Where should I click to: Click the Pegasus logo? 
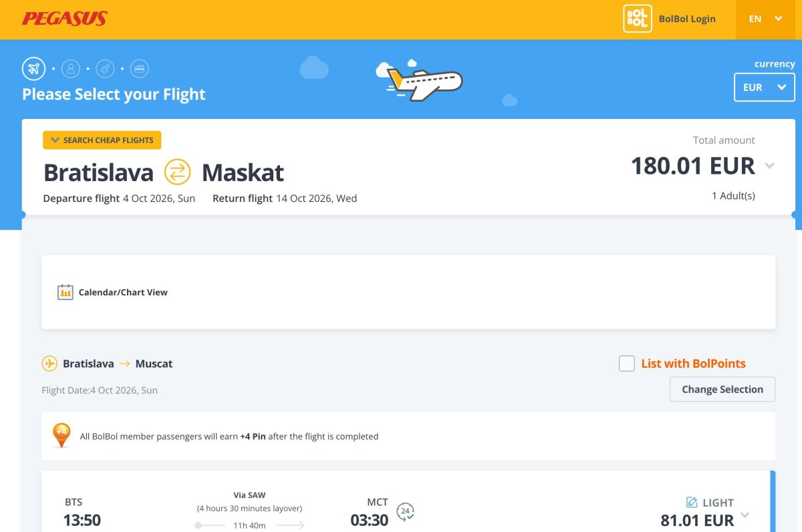click(x=64, y=19)
